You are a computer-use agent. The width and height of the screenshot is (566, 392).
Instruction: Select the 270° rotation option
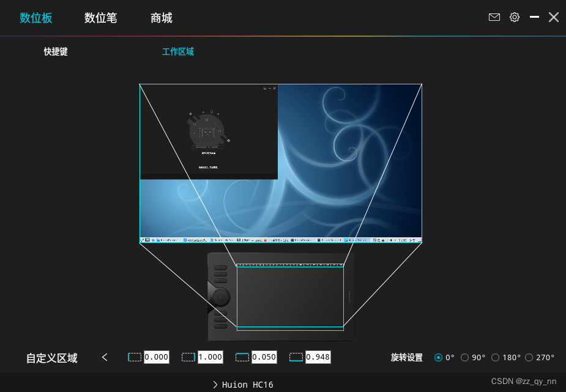pyautogui.click(x=529, y=357)
